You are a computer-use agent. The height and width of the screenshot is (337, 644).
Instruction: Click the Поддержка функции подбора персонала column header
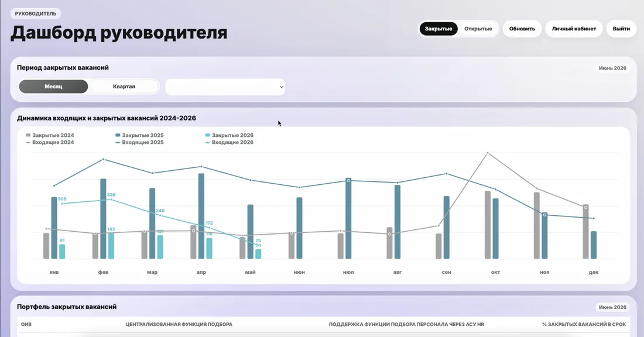click(x=406, y=324)
